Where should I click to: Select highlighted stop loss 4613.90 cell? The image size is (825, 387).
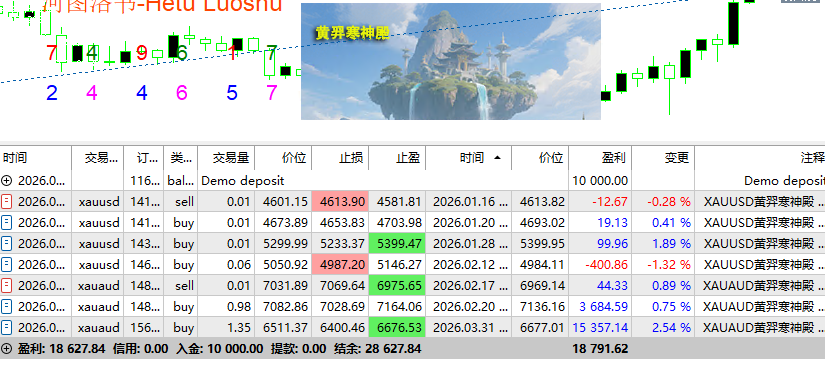pyautogui.click(x=340, y=201)
